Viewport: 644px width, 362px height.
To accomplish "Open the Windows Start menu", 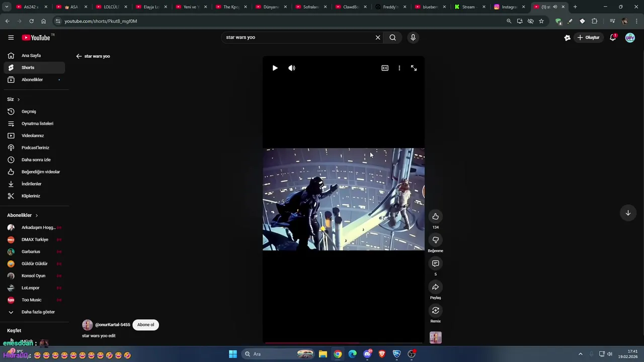I will 233,354.
